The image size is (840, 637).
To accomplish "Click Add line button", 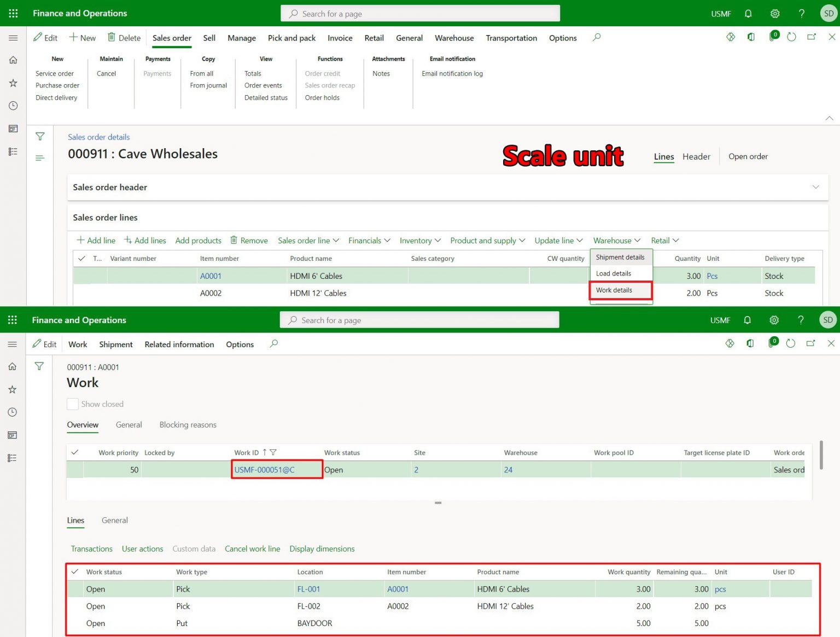I will pos(96,241).
